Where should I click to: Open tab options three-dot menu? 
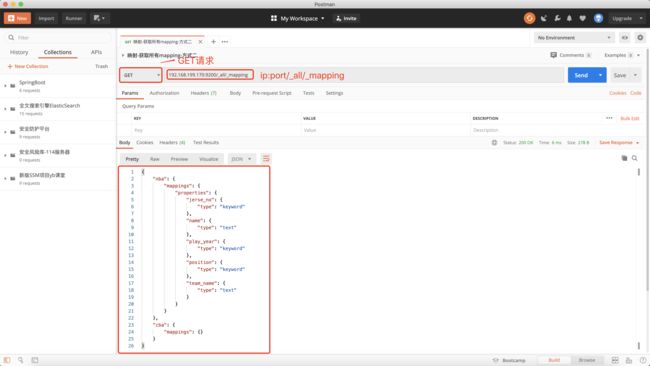[x=225, y=42]
